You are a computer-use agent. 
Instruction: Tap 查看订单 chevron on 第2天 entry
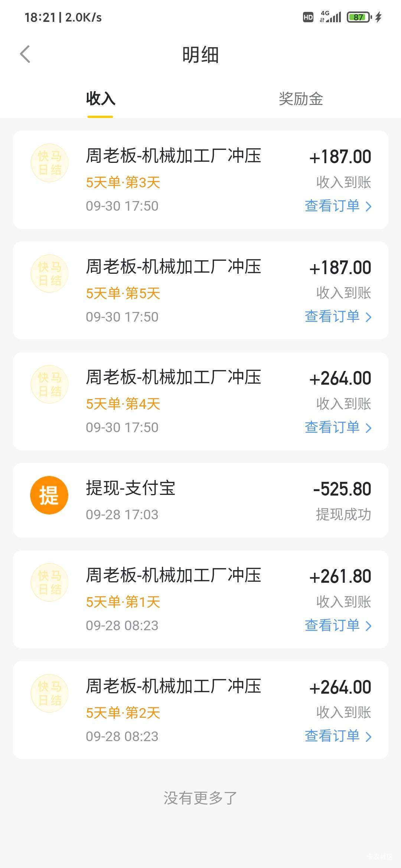pyautogui.click(x=368, y=736)
